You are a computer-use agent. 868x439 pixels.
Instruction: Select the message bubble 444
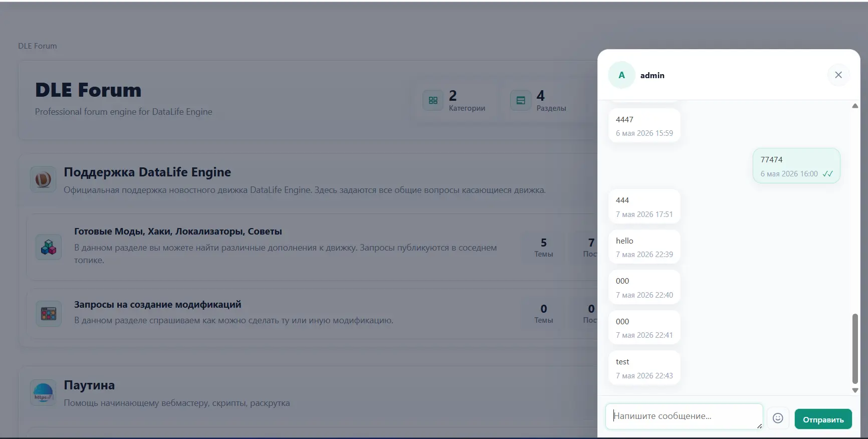point(644,206)
